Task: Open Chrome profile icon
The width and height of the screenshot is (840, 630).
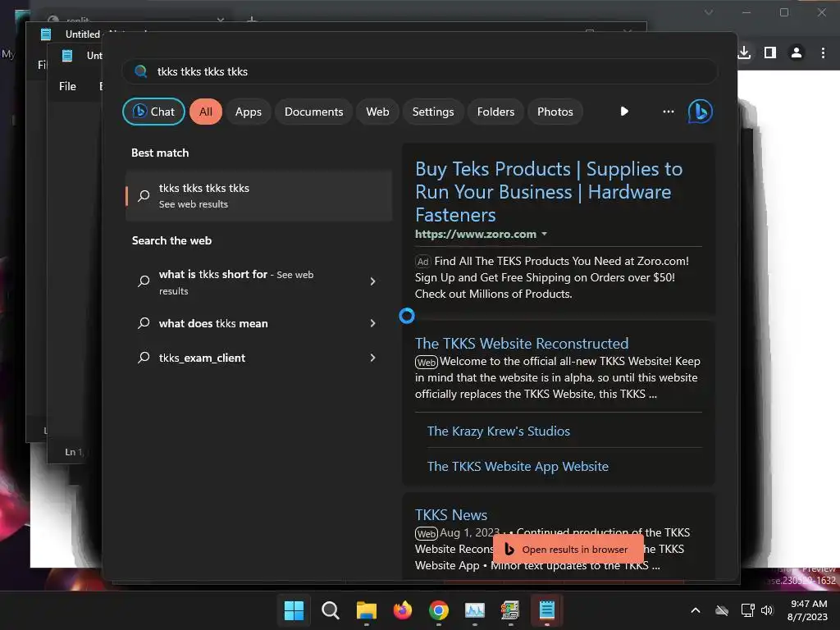Action: pyautogui.click(x=797, y=52)
